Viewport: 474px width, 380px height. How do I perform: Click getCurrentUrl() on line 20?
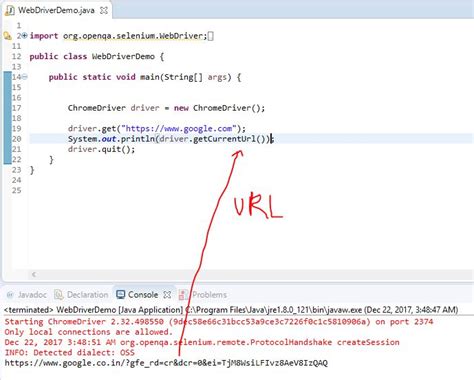(230, 139)
